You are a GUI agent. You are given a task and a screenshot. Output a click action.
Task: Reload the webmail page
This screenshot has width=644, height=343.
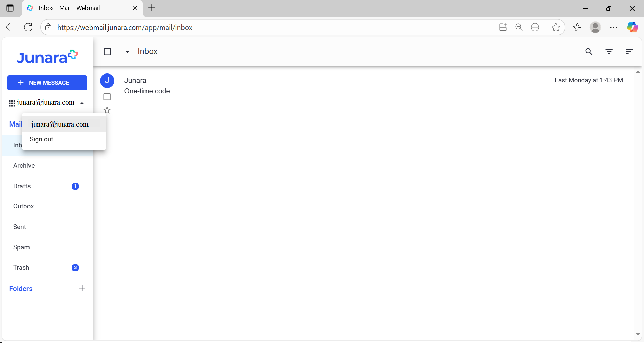[28, 27]
